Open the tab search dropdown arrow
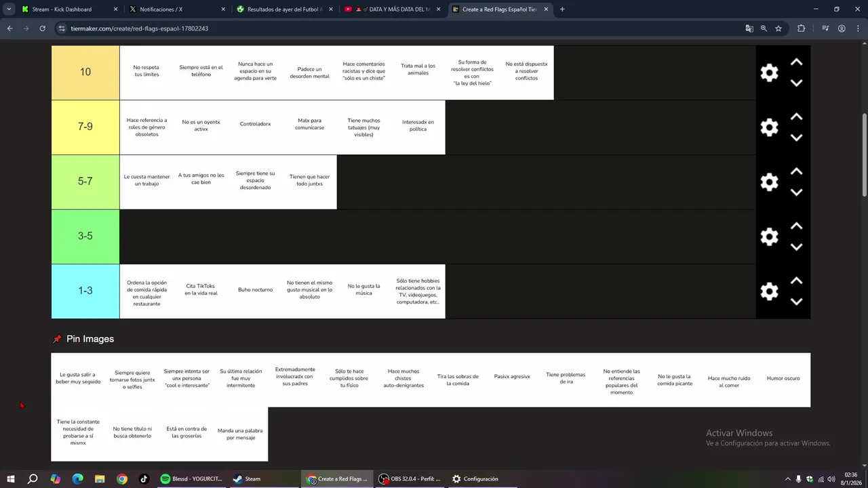The width and height of the screenshot is (868, 488). 9,9
